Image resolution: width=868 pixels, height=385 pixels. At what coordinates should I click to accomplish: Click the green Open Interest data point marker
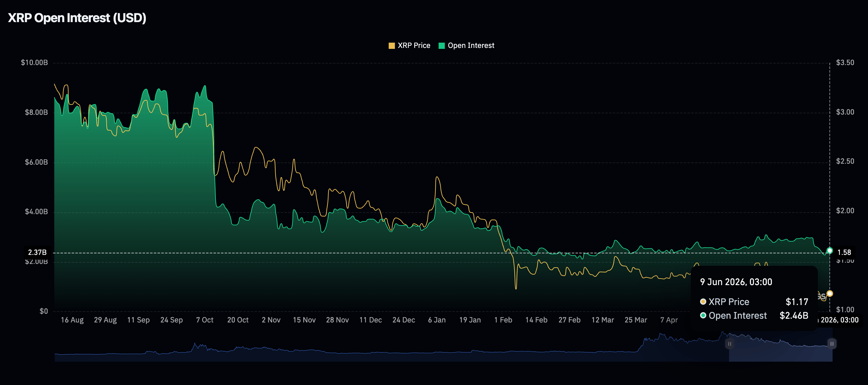829,251
